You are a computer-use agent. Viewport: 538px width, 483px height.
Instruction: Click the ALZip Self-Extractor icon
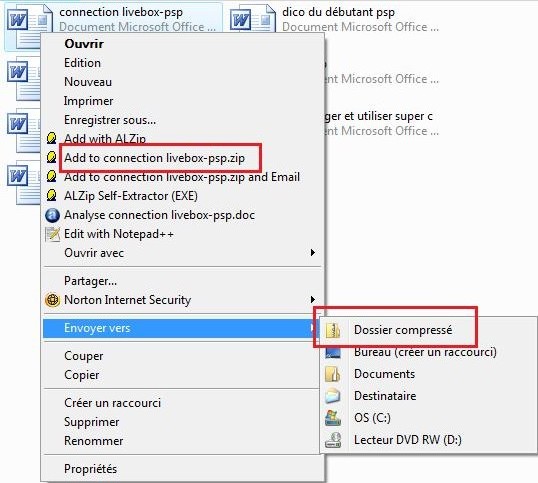click(x=51, y=196)
